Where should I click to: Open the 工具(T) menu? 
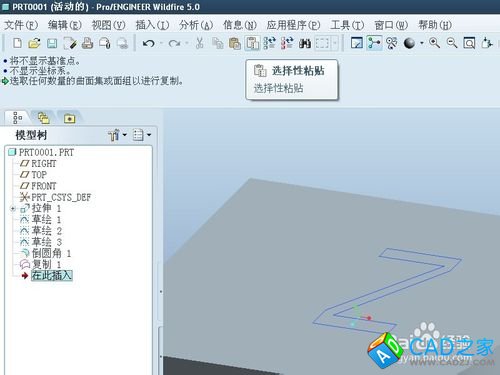[347, 25]
